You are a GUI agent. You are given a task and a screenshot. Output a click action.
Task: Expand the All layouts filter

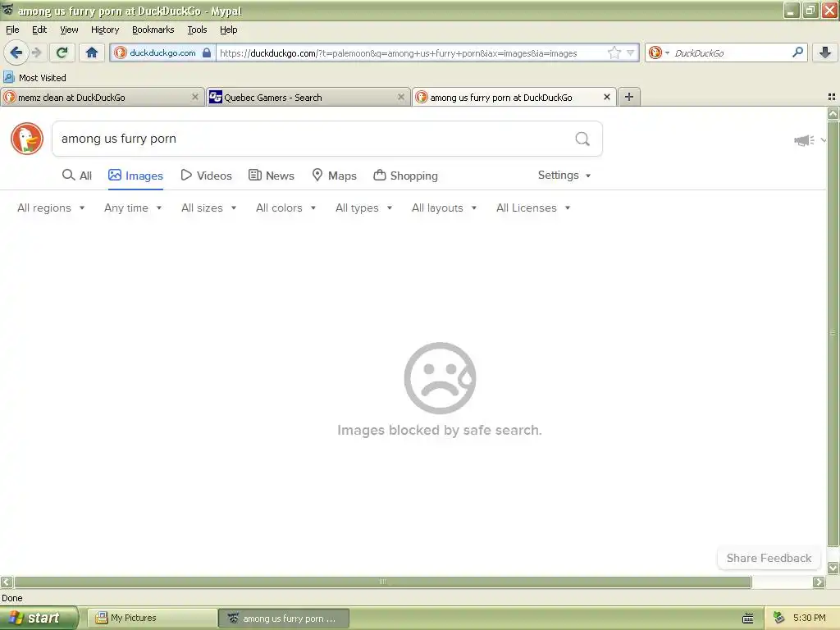coord(444,208)
